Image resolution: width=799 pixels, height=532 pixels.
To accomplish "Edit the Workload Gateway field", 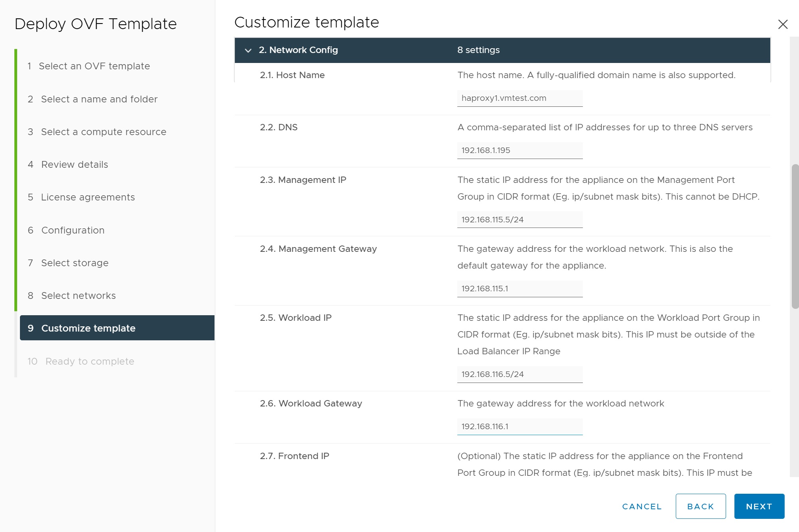I will click(x=520, y=427).
